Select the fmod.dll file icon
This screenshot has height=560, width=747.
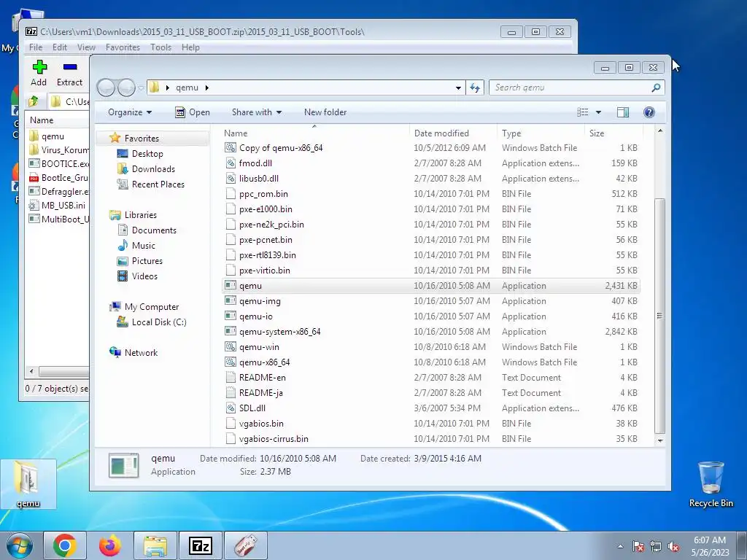(231, 163)
